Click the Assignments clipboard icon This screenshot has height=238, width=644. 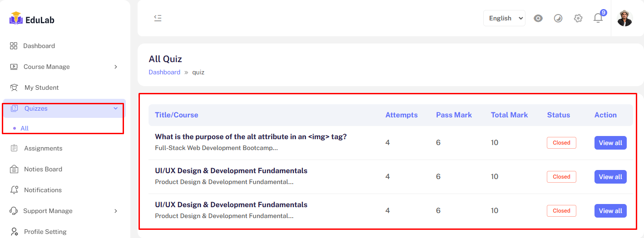[x=15, y=148]
